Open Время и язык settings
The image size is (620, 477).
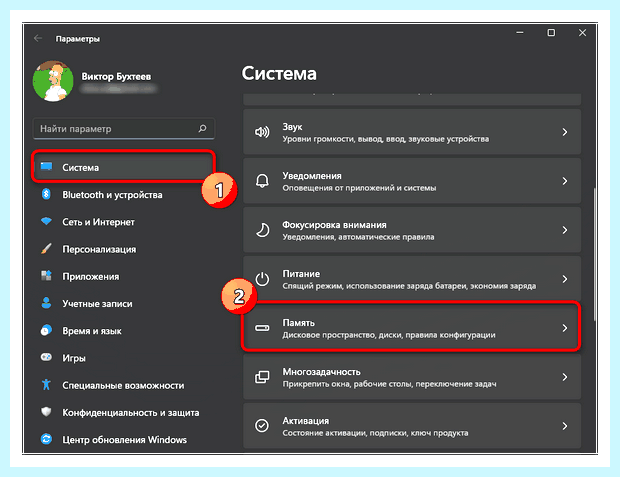coord(92,331)
